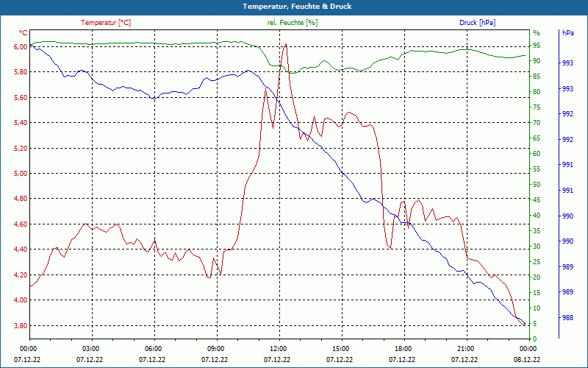Click the green % axis unit label
588x368 pixels.
point(537,33)
